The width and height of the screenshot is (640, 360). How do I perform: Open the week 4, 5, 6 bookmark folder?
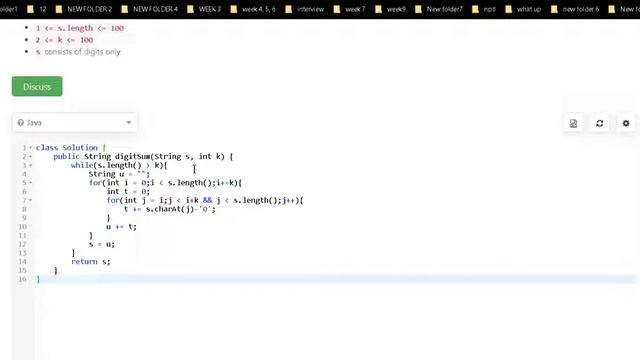253,9
